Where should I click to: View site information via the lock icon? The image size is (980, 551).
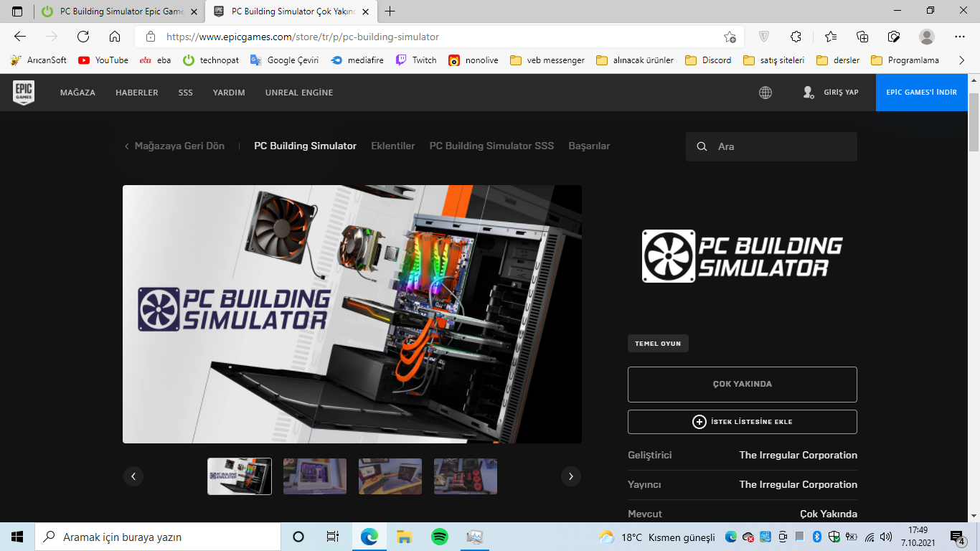click(x=150, y=37)
